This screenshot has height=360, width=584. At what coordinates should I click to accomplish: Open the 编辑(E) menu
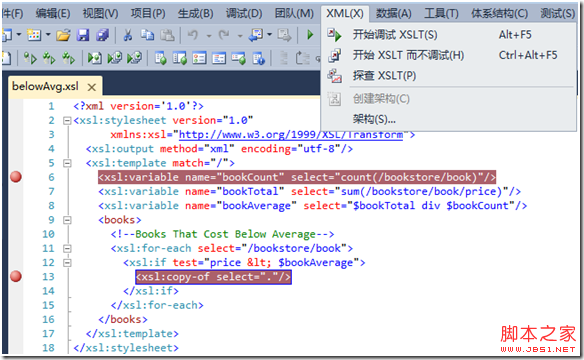click(53, 14)
